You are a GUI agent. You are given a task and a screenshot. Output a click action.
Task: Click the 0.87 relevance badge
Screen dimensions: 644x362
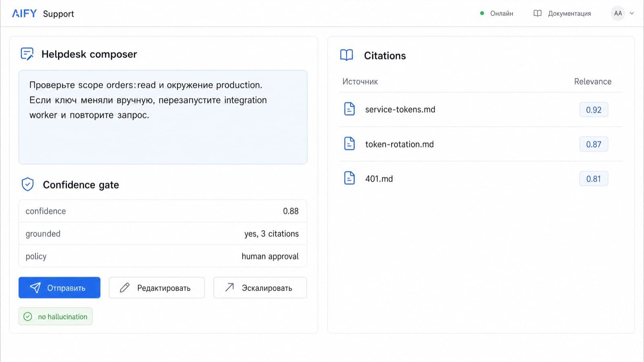pos(594,144)
